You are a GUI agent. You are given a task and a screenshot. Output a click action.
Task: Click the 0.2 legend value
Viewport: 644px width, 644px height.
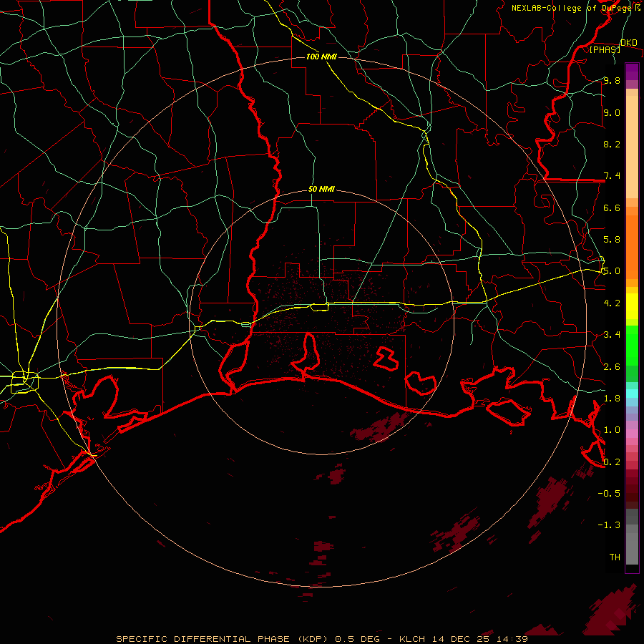612,462
